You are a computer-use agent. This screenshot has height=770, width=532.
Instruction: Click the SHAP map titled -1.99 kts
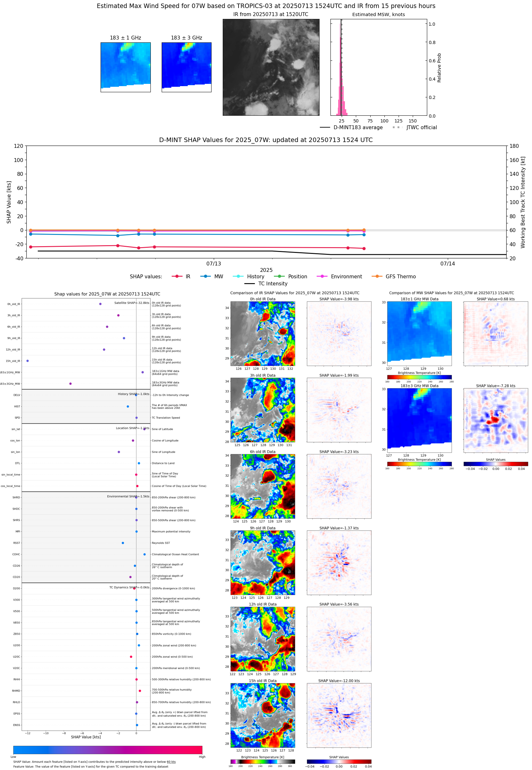tap(339, 410)
